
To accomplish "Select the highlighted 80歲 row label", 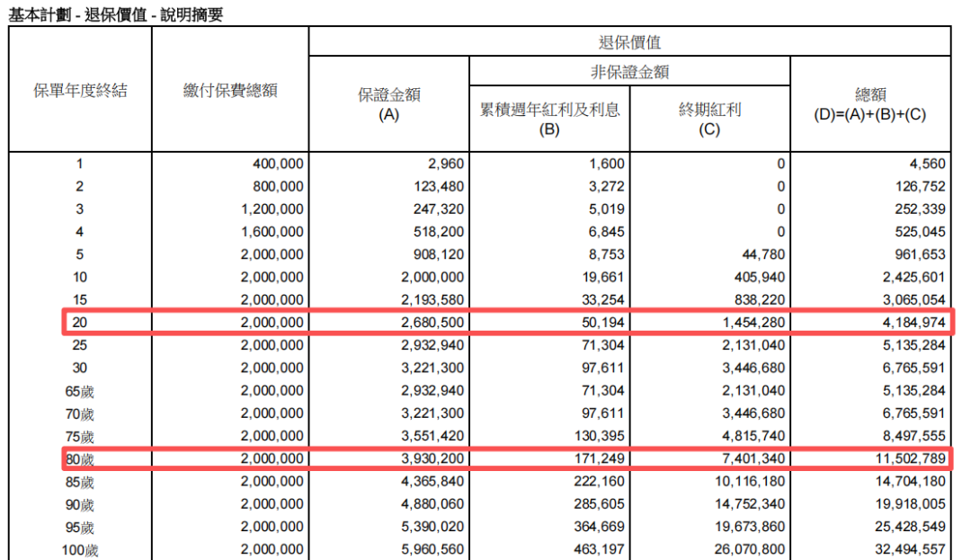I will pyautogui.click(x=79, y=459).
